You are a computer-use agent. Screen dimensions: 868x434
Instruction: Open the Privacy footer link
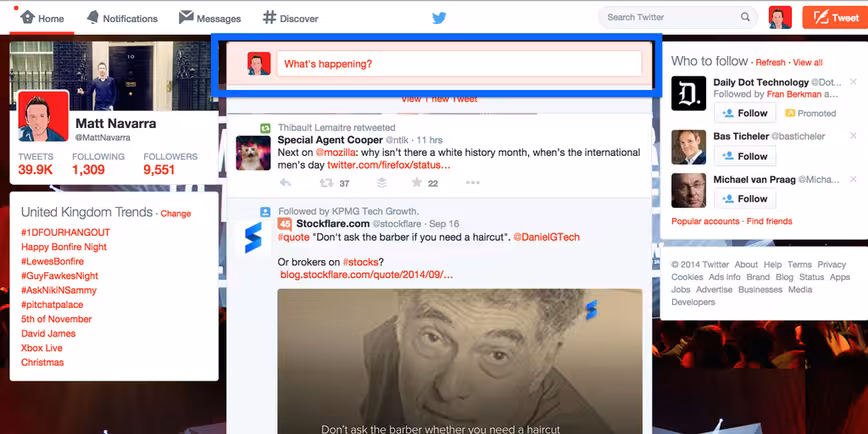pos(831,265)
